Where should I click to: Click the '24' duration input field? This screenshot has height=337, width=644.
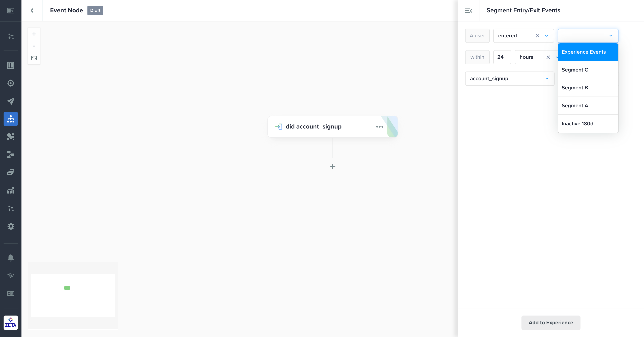502,57
